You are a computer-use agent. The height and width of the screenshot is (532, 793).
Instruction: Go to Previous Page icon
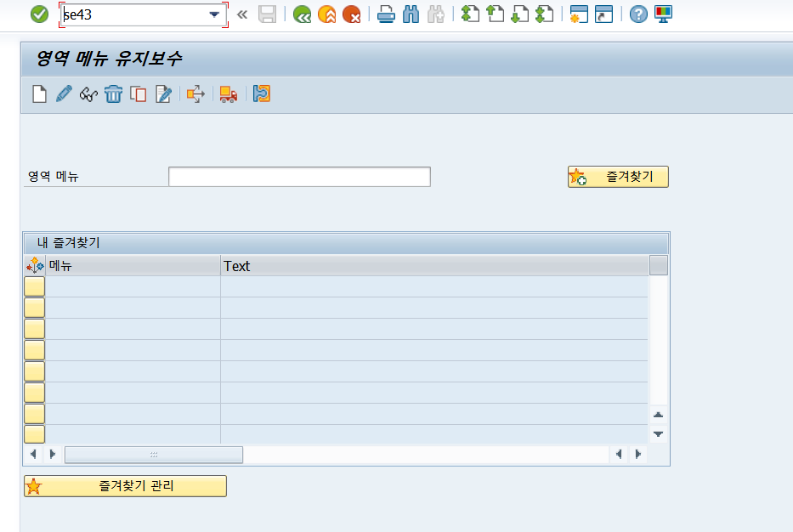coord(496,14)
